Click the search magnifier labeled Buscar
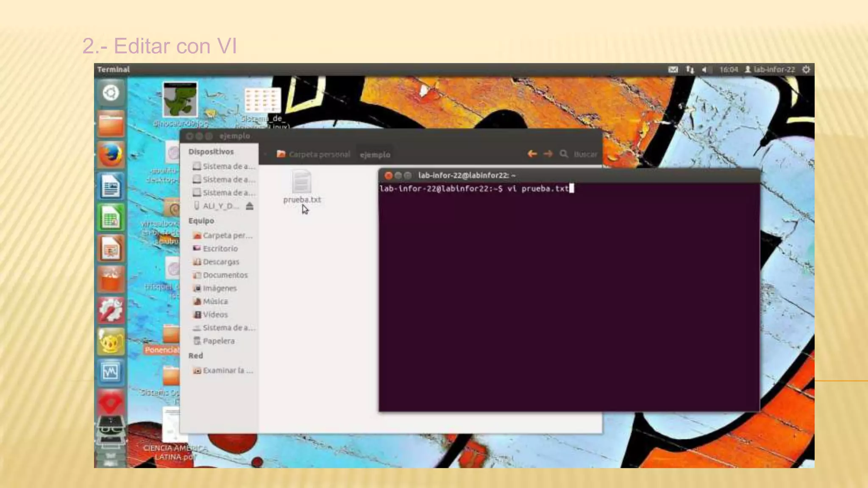The image size is (868, 488). point(564,154)
